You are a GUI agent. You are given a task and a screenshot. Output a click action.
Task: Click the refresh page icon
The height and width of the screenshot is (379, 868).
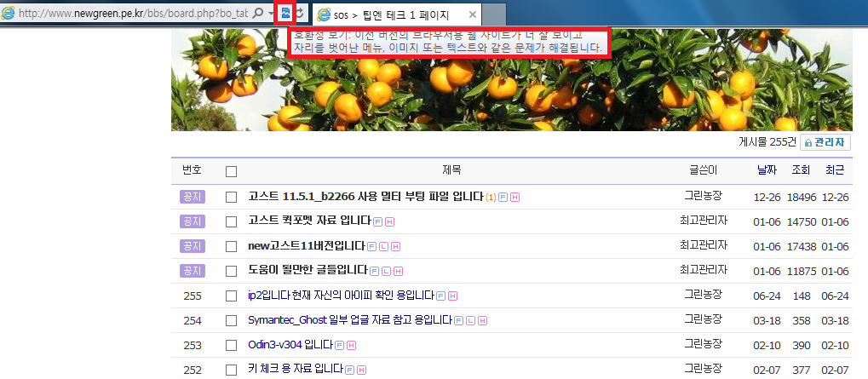(300, 14)
